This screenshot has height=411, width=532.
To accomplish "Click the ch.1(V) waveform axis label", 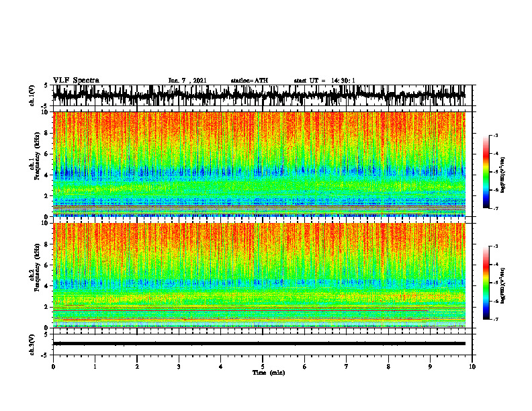I will click(32, 95).
